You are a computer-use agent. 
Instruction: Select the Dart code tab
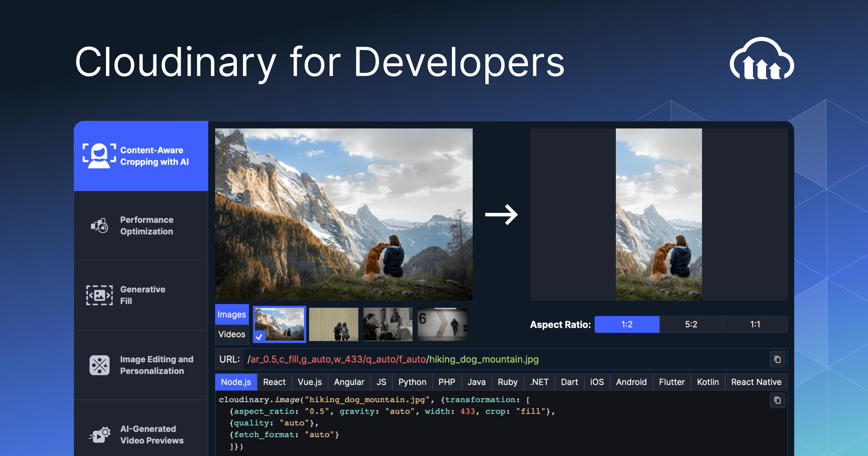click(x=569, y=382)
